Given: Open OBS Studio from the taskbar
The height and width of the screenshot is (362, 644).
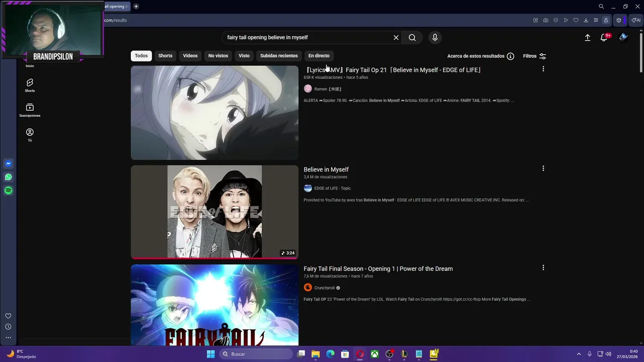Looking at the screenshot, I should (389, 354).
